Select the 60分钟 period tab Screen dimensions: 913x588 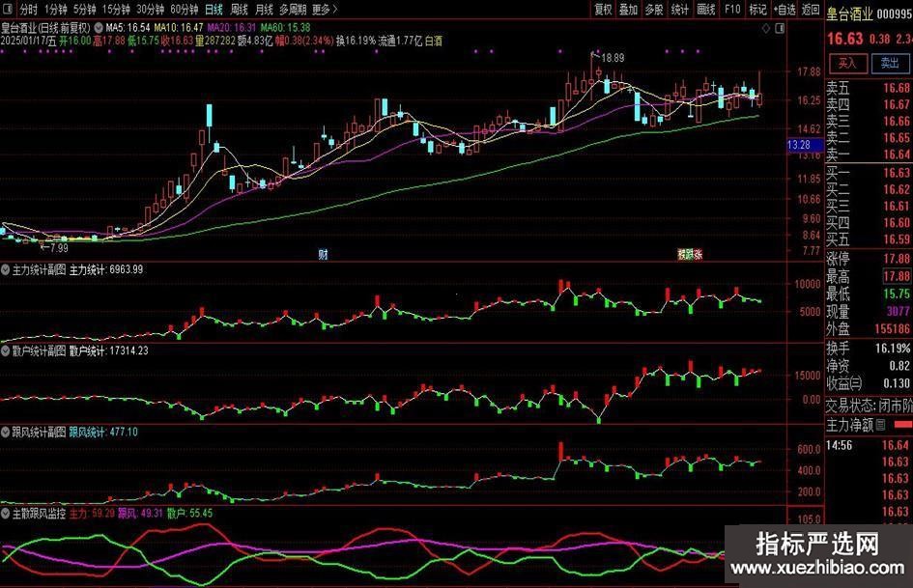[185, 10]
